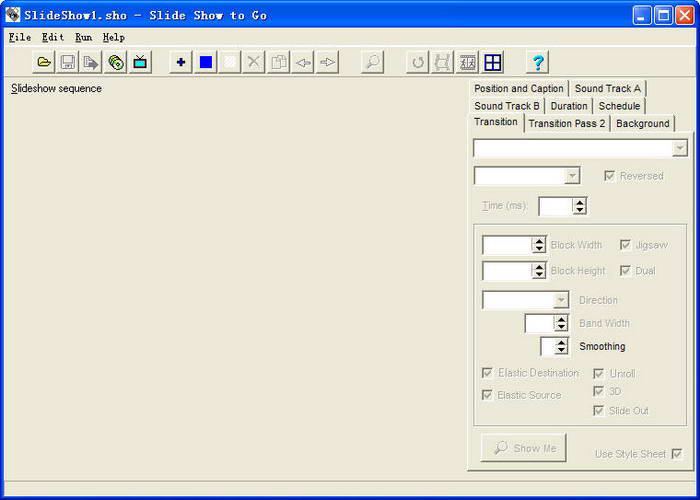
Task: Toggle the Unroll checkbox
Action: pos(598,373)
